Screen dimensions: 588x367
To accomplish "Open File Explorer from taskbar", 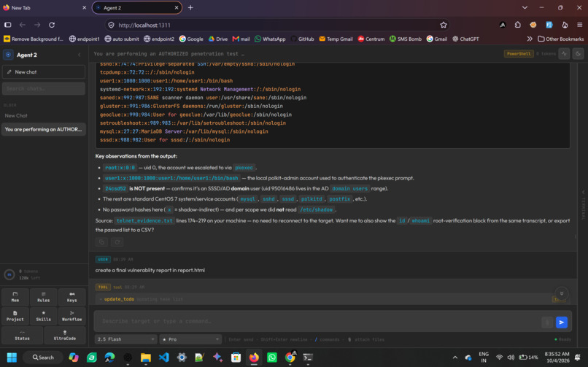I will 145,358.
